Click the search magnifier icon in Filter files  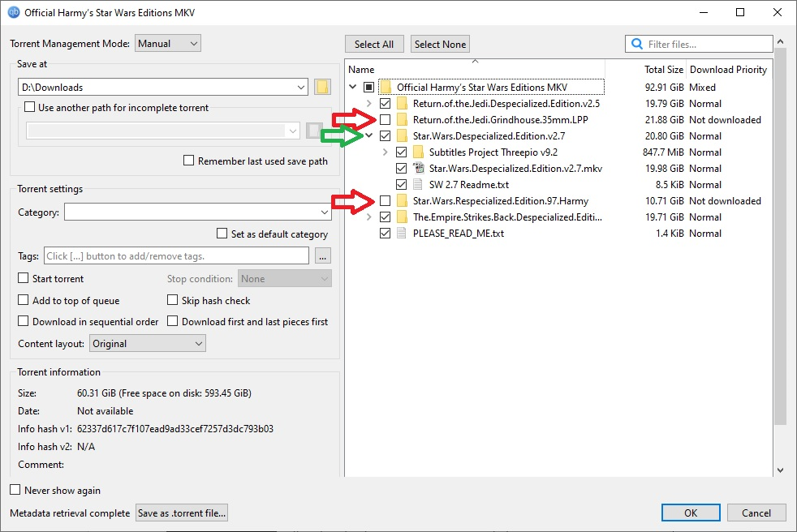637,44
